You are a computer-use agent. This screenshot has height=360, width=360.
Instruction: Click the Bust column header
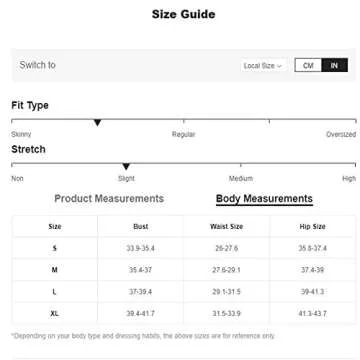[x=141, y=226]
